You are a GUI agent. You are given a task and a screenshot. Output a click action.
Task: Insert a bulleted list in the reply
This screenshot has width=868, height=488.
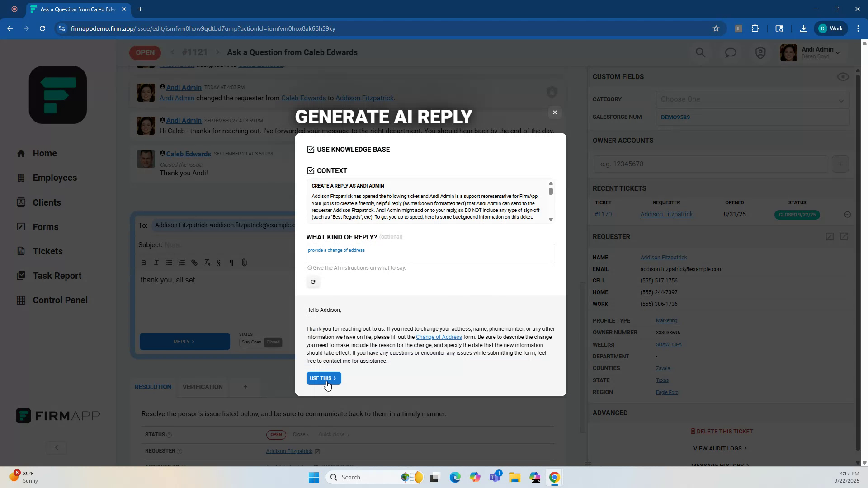tap(169, 263)
